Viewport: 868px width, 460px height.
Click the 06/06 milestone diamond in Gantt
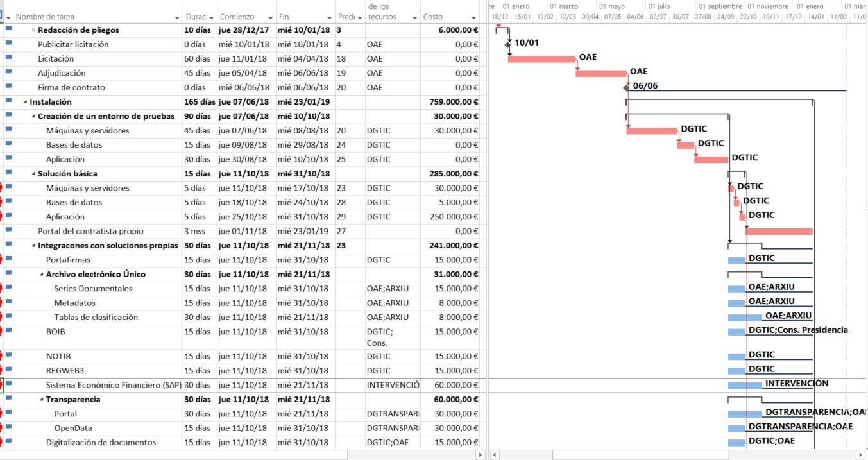tap(626, 88)
